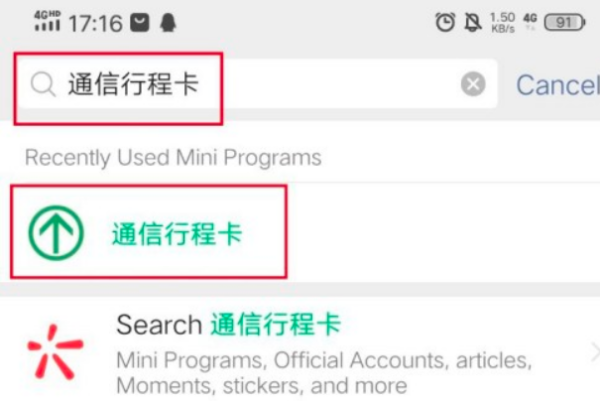600x401 pixels.
Task: Tap the muted bell status icon
Action: coord(473,22)
